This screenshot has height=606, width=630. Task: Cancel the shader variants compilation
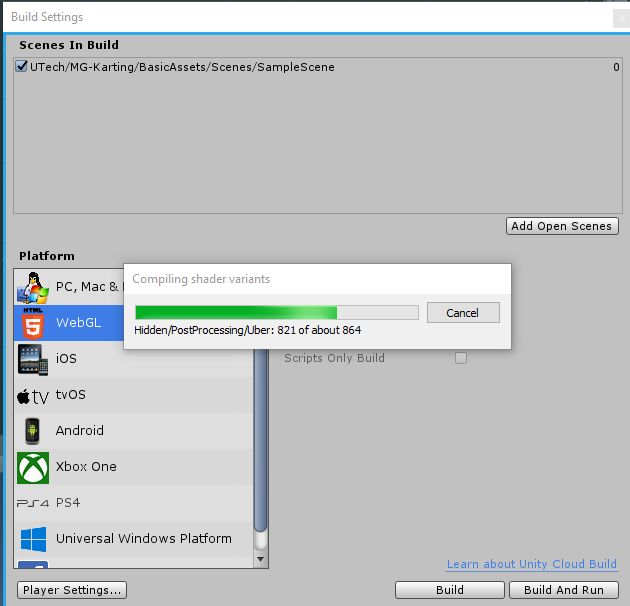462,313
